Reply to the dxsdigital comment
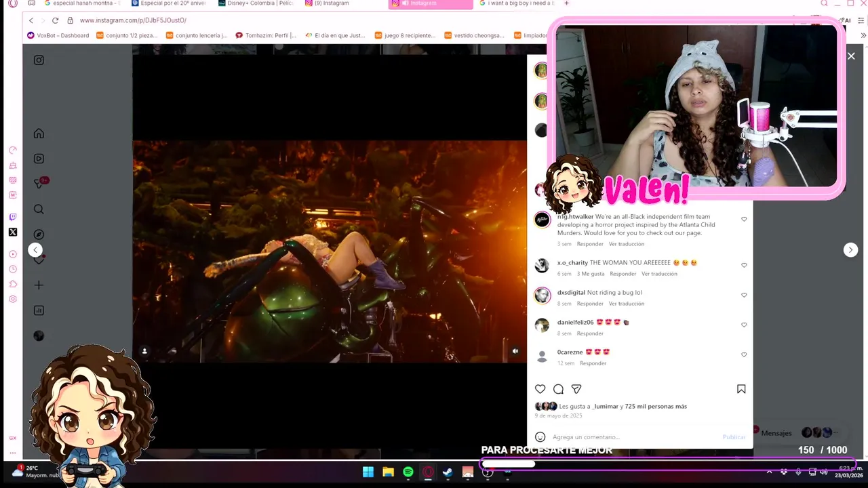Screen dimensions: 868x488 point(590,304)
